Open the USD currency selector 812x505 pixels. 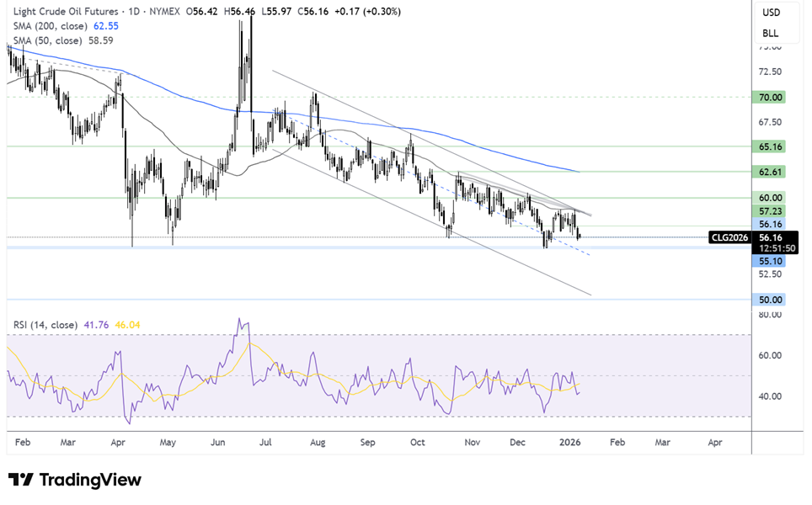click(x=771, y=13)
